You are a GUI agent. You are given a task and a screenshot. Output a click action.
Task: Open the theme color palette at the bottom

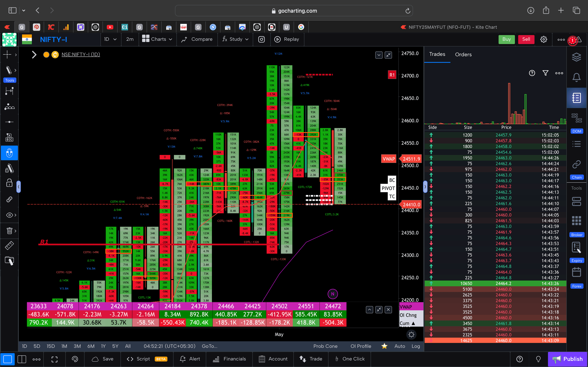75,359
